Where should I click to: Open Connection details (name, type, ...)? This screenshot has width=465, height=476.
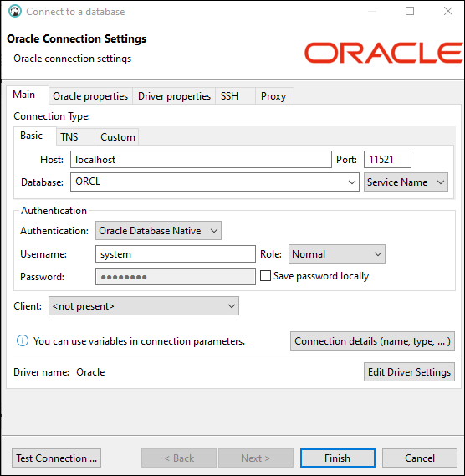(x=372, y=341)
